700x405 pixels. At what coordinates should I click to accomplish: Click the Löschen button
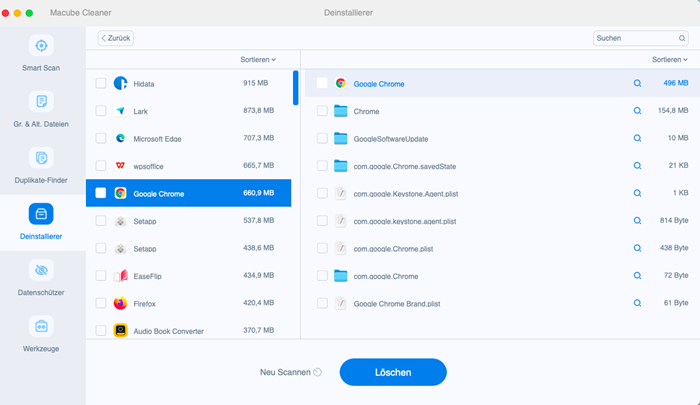pos(393,372)
